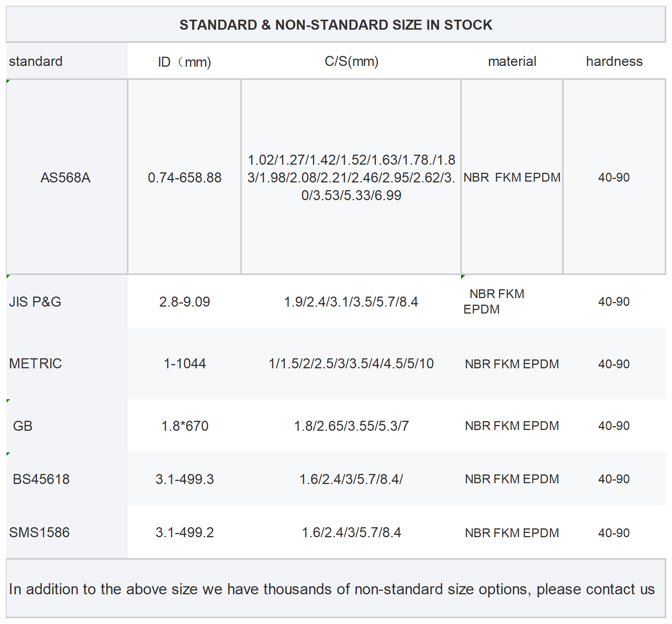Click the material column header
Screen dimensions: 672x624
pyautogui.click(x=512, y=61)
